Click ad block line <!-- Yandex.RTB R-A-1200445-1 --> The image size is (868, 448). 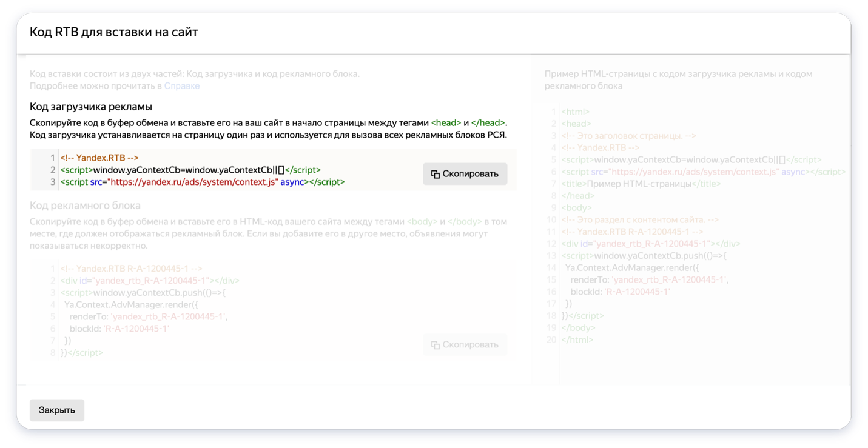click(x=131, y=269)
